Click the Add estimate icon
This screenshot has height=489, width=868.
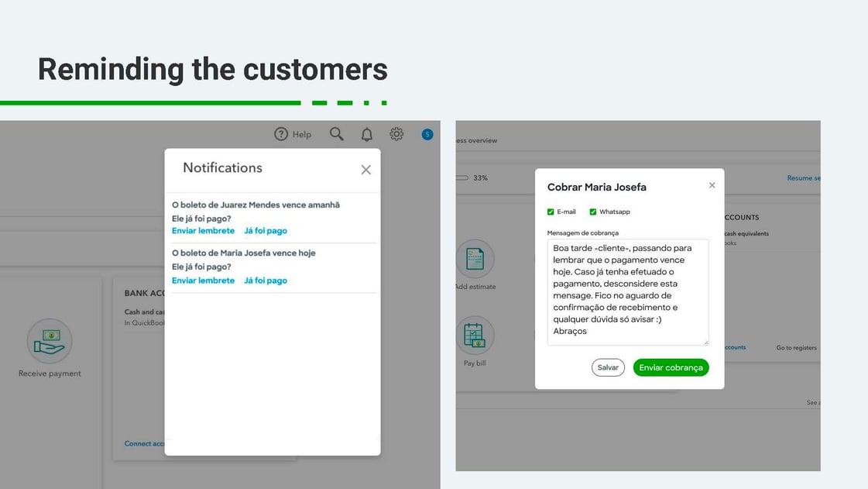pyautogui.click(x=475, y=259)
